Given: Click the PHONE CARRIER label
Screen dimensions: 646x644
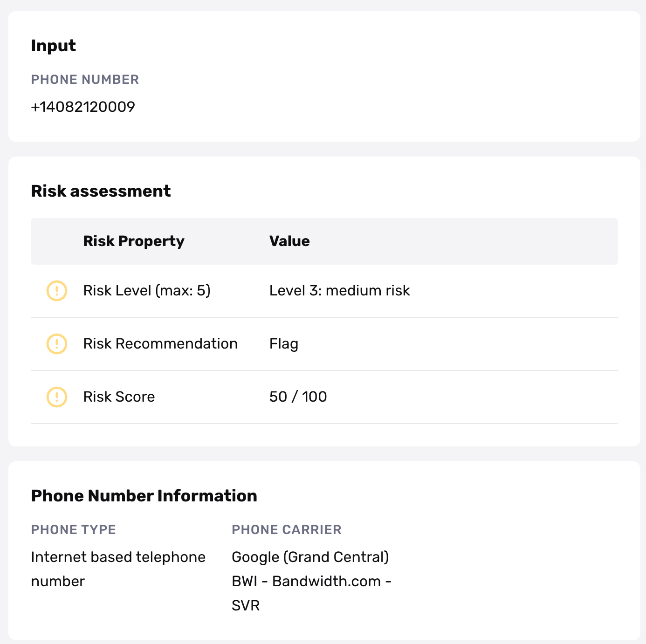Looking at the screenshot, I should (287, 530).
